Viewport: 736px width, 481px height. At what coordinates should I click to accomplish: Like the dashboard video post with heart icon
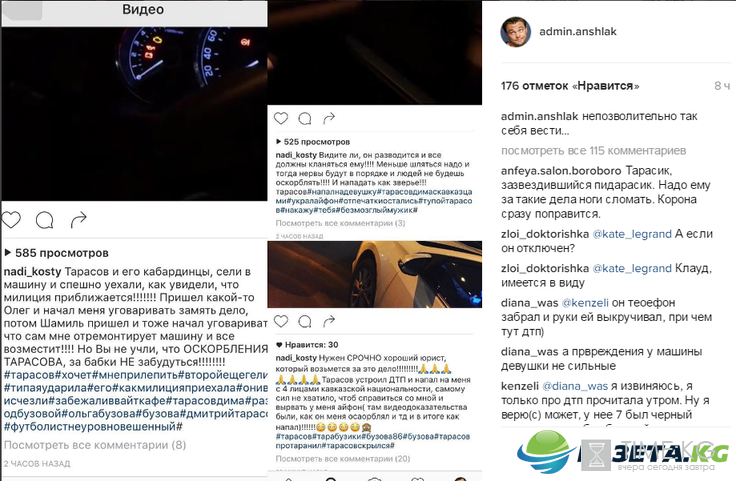tap(11, 220)
